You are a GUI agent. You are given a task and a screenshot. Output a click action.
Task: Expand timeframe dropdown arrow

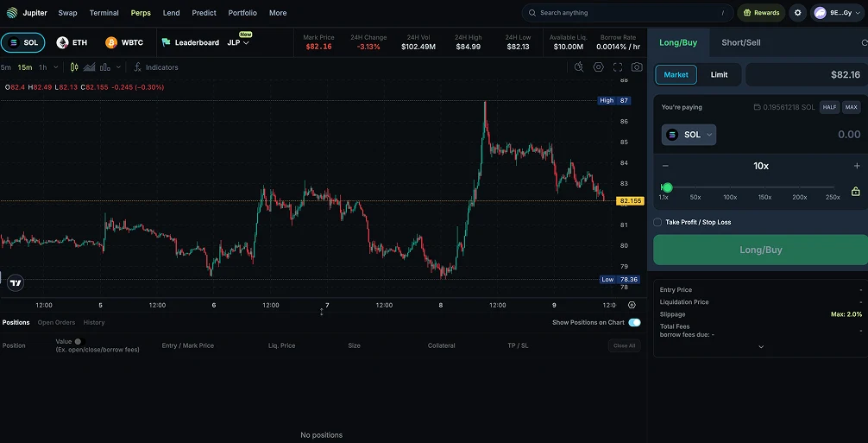(56, 67)
